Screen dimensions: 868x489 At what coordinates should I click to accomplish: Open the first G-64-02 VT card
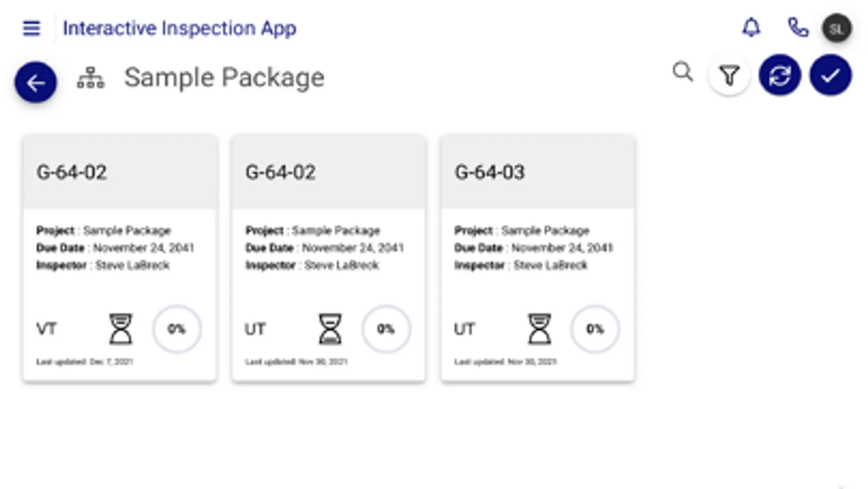[x=119, y=172]
